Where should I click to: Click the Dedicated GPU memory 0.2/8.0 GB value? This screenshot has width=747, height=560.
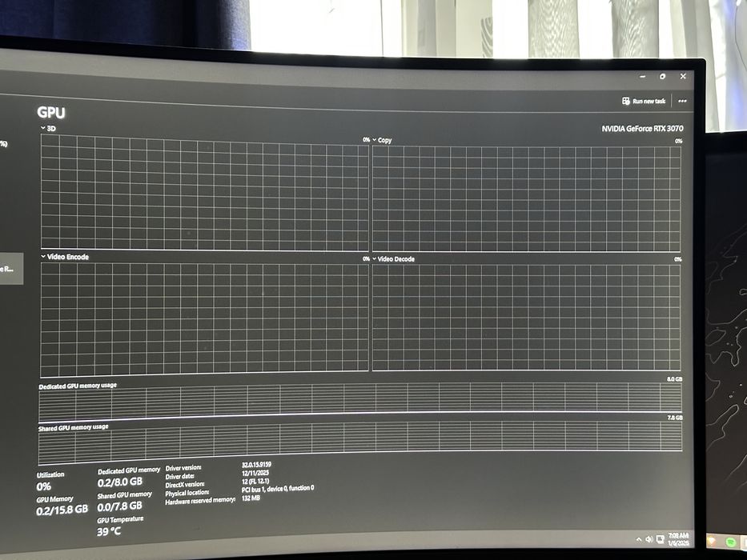pyautogui.click(x=119, y=482)
